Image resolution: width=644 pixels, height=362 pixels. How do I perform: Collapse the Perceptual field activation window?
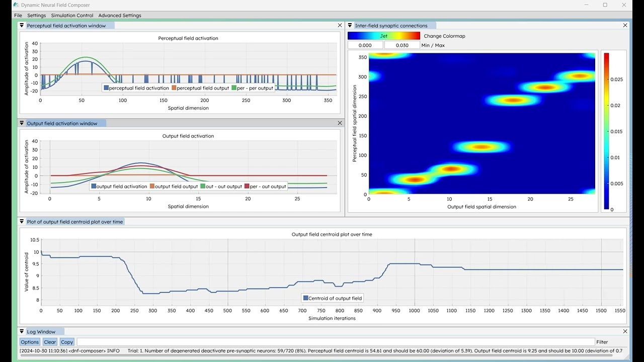pos(22,25)
